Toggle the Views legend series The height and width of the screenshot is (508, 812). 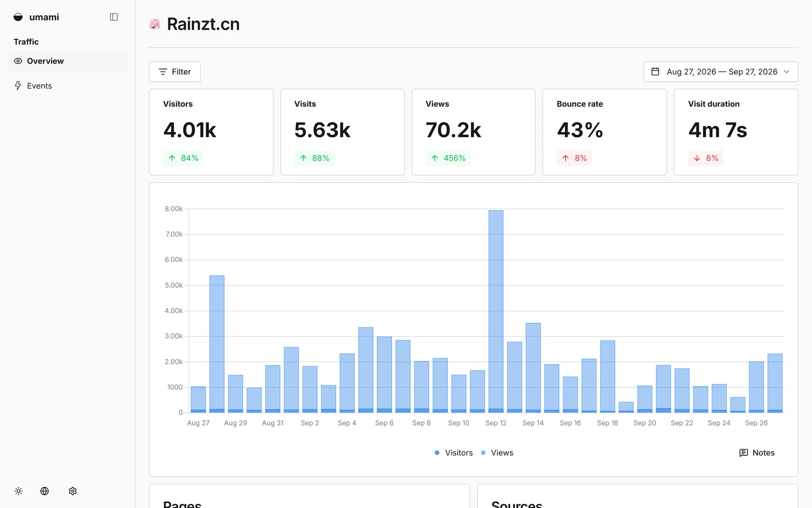coord(497,453)
